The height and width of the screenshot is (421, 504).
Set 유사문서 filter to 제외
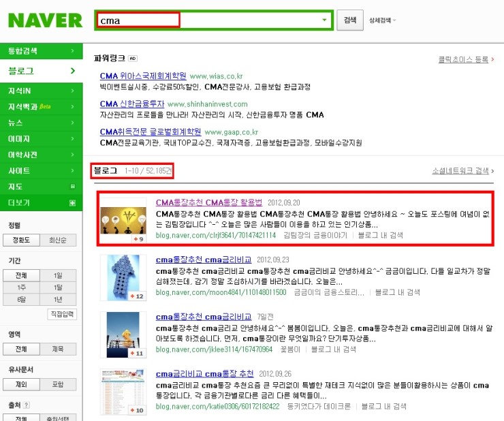pos(21,384)
